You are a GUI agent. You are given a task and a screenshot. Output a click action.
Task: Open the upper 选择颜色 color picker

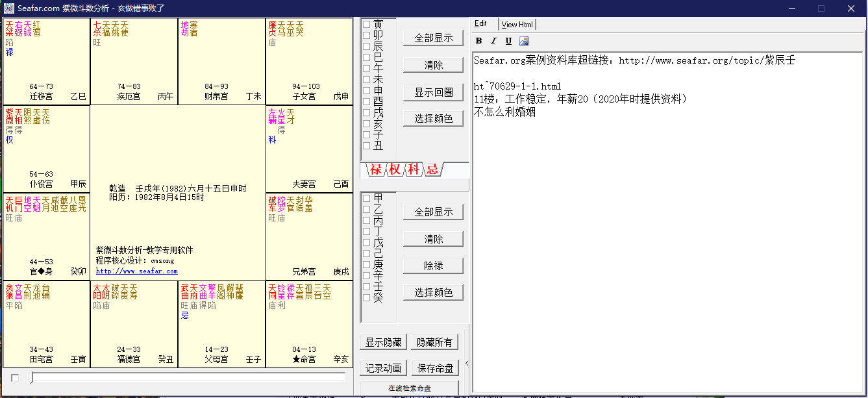click(434, 119)
